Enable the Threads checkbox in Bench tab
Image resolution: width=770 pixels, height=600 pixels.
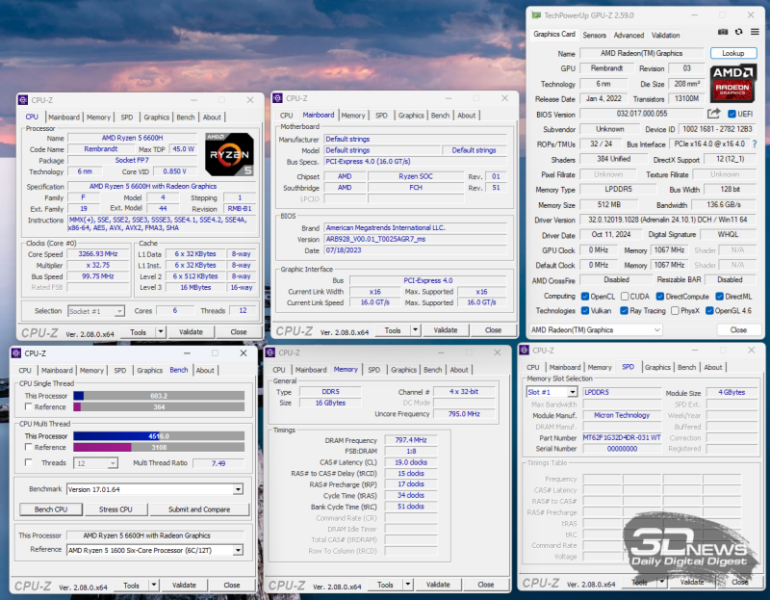pyautogui.click(x=29, y=463)
